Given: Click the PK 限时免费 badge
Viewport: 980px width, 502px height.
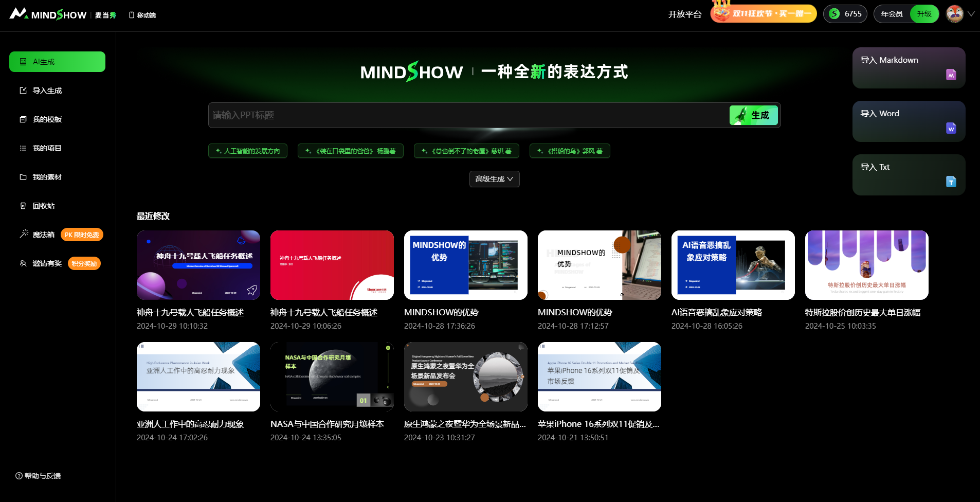Looking at the screenshot, I should (x=82, y=235).
